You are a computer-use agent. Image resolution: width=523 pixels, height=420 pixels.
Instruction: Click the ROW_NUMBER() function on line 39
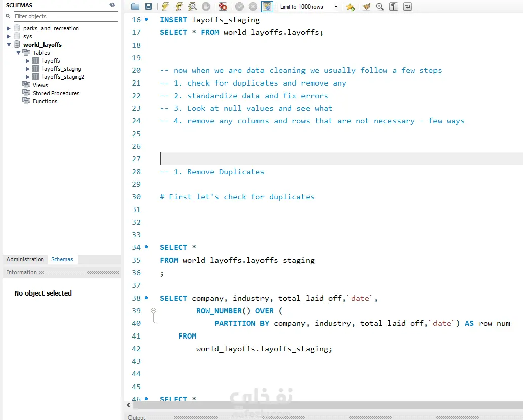click(223, 311)
